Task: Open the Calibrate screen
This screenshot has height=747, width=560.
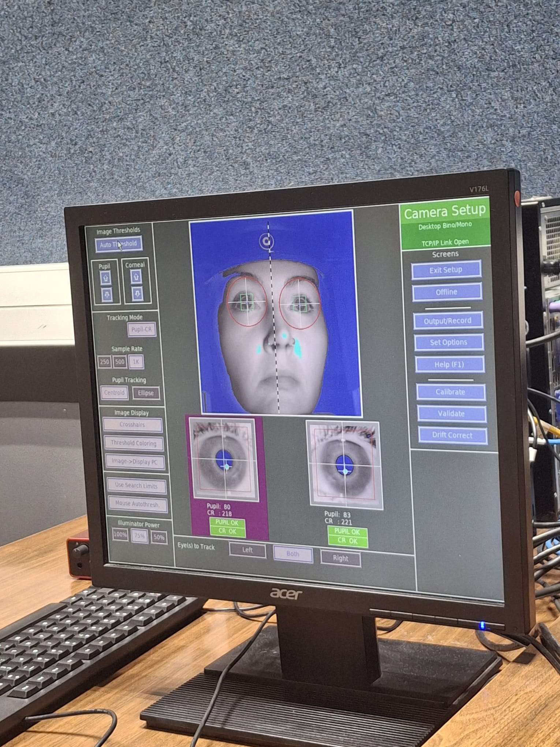Action: click(451, 392)
